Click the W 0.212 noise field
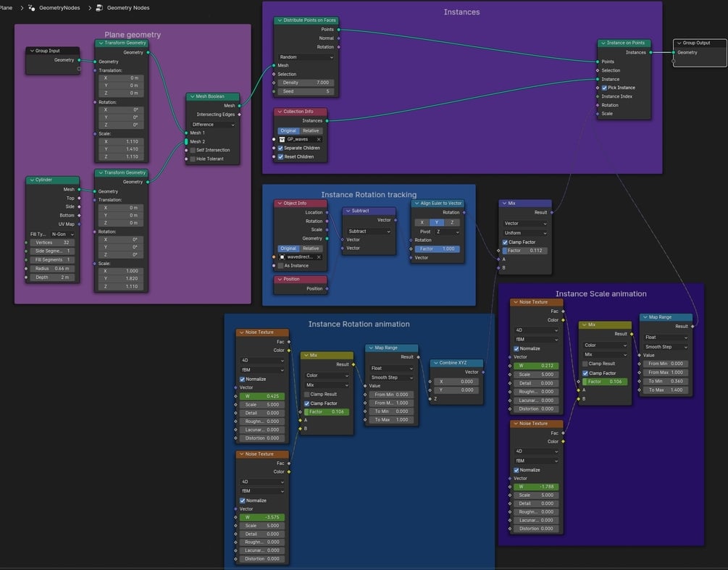Screen dimensions: 728x570 pyautogui.click(x=536, y=366)
